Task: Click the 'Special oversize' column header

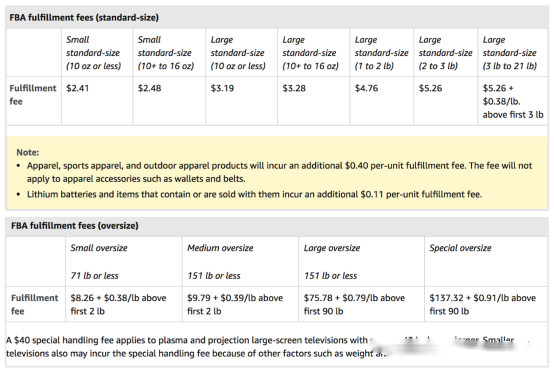Action: (x=460, y=248)
